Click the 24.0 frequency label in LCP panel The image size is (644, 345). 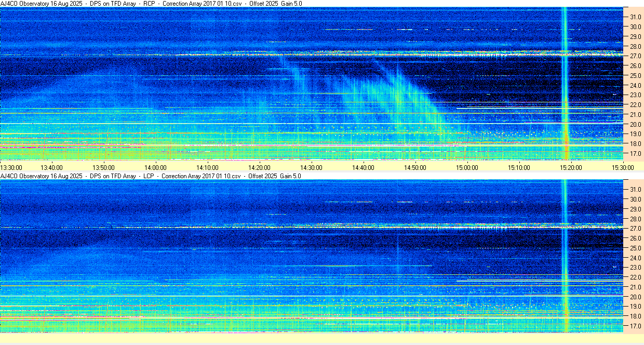[636, 258]
